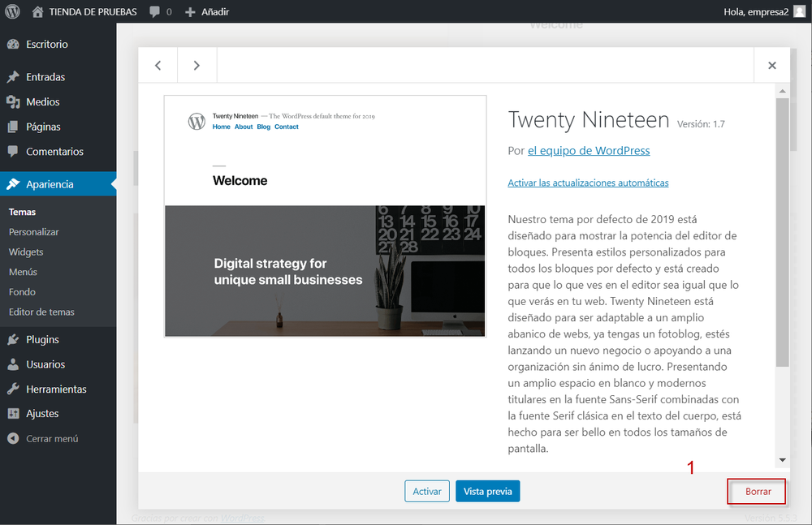This screenshot has height=525, width=812.
Task: Close the theme details overlay
Action: 771,65
